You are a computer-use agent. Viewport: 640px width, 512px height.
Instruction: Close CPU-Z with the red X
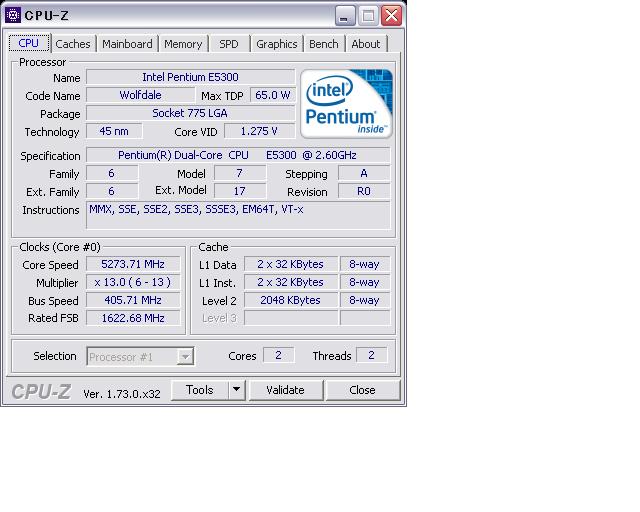tap(391, 16)
